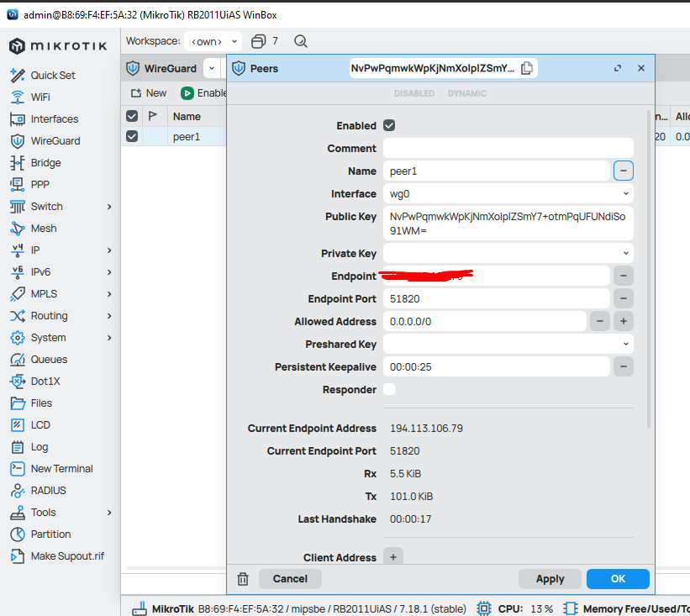The width and height of the screenshot is (690, 616).
Task: Expand the Routing submenu
Action: (x=109, y=316)
